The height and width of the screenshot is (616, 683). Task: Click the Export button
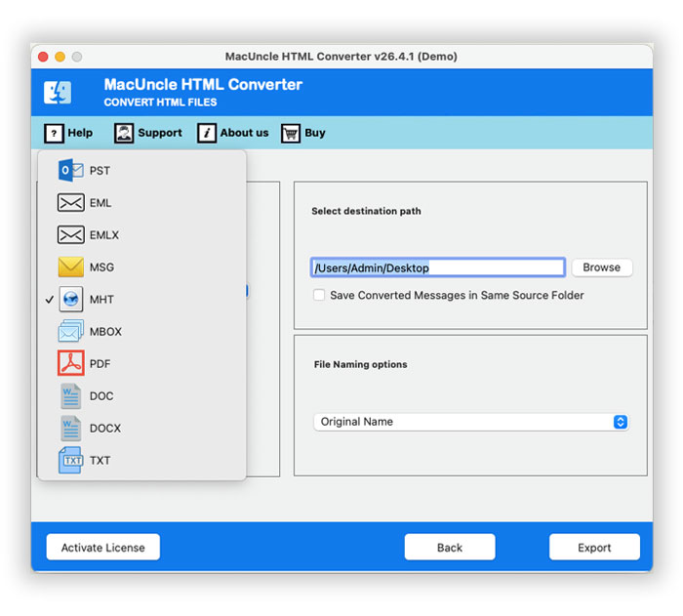tap(594, 547)
